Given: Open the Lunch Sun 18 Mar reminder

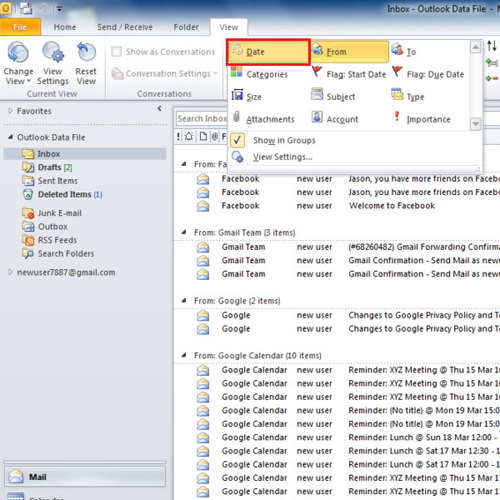Looking at the screenshot, I should (347, 437).
